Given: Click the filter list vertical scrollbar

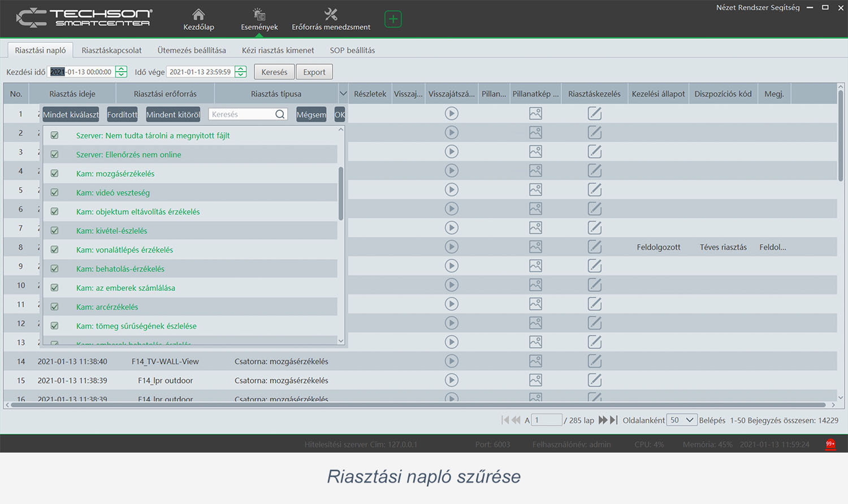Looking at the screenshot, I should pos(341,193).
